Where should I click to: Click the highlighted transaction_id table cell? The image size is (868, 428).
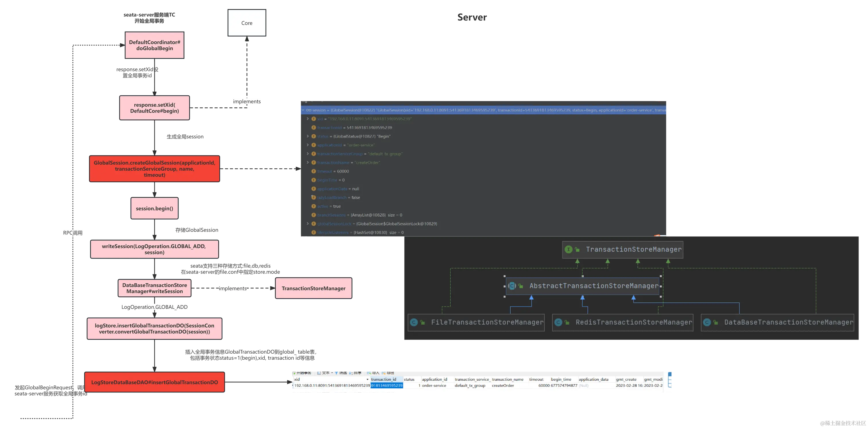(386, 385)
